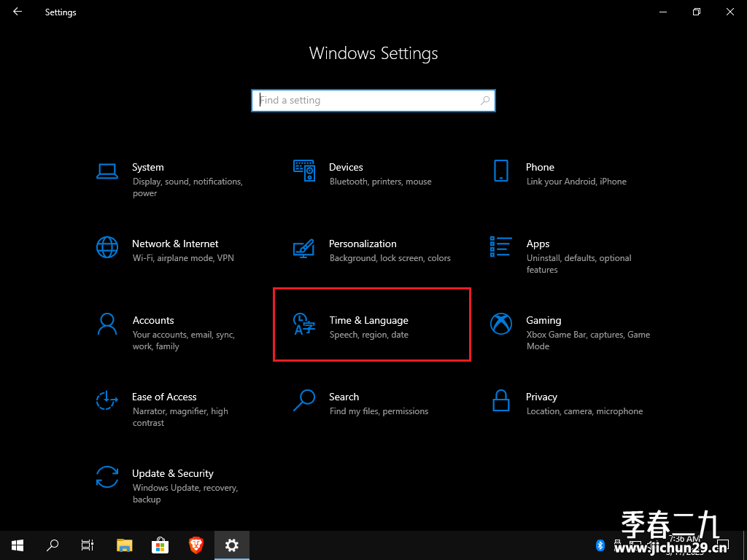
Task: Open the Gaming Xbox icon
Action: 501,324
